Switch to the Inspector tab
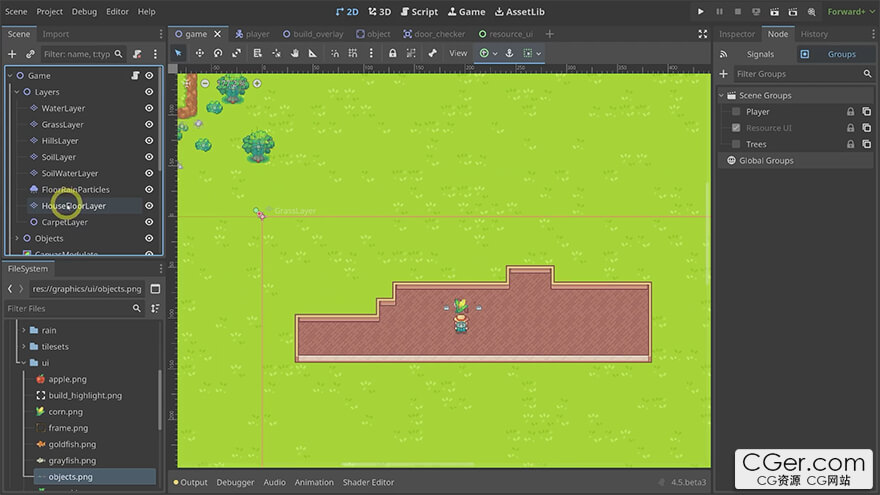Viewport: 880px width, 495px height. (x=737, y=34)
